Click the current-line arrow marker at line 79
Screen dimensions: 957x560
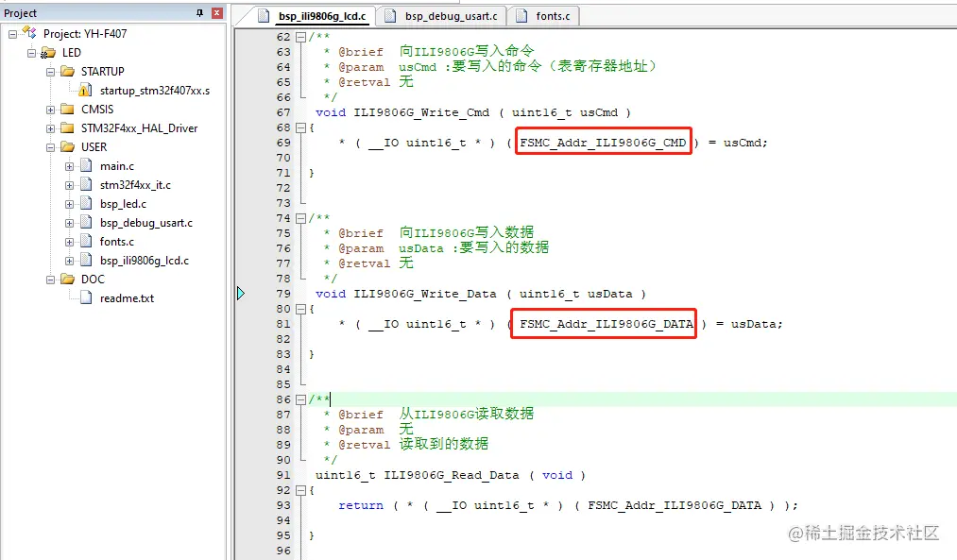(241, 294)
